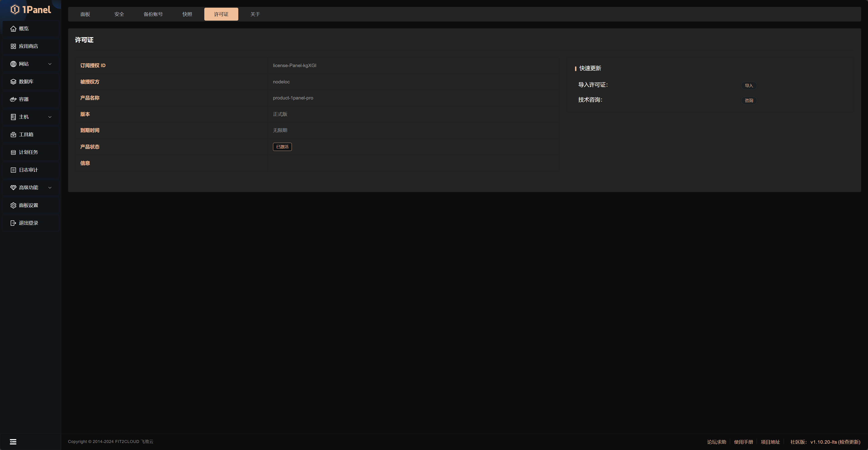Click the 产品状态 label
This screenshot has height=450, width=868.
click(90, 147)
